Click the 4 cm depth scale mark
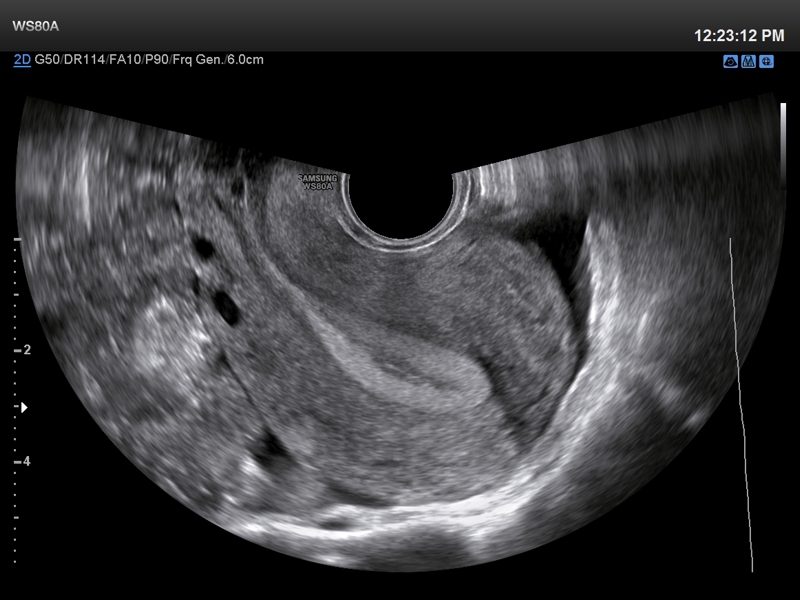800x600 pixels. (x=27, y=461)
